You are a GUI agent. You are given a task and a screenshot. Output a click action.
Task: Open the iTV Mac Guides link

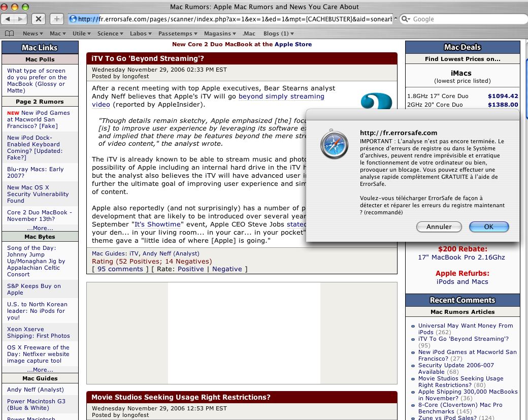(x=134, y=253)
